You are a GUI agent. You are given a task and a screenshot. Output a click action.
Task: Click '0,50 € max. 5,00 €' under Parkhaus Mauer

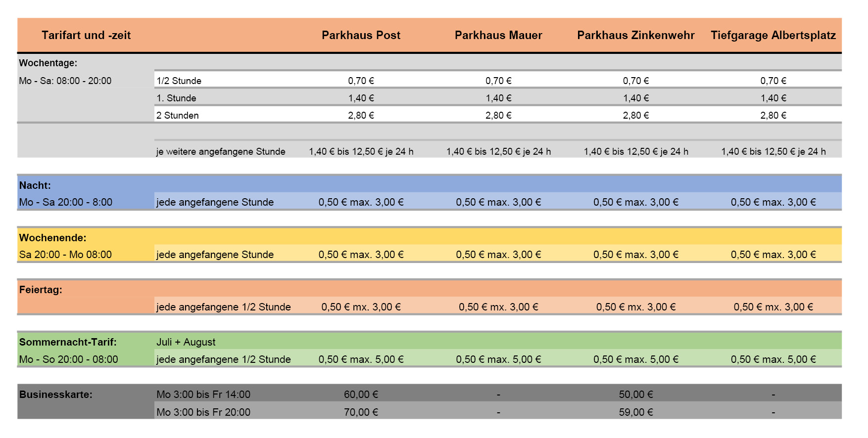[x=498, y=359]
